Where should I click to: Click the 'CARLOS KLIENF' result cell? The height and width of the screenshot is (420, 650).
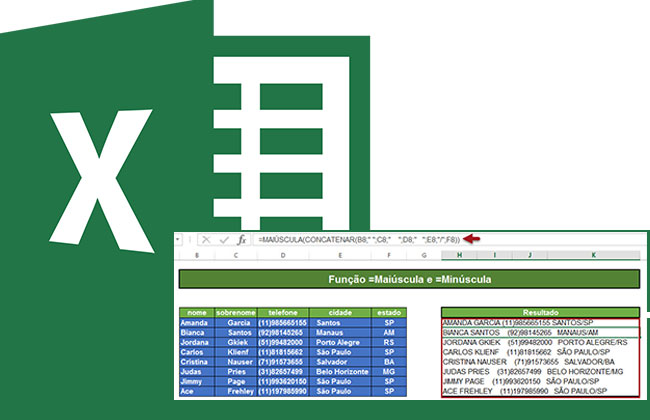point(541,352)
